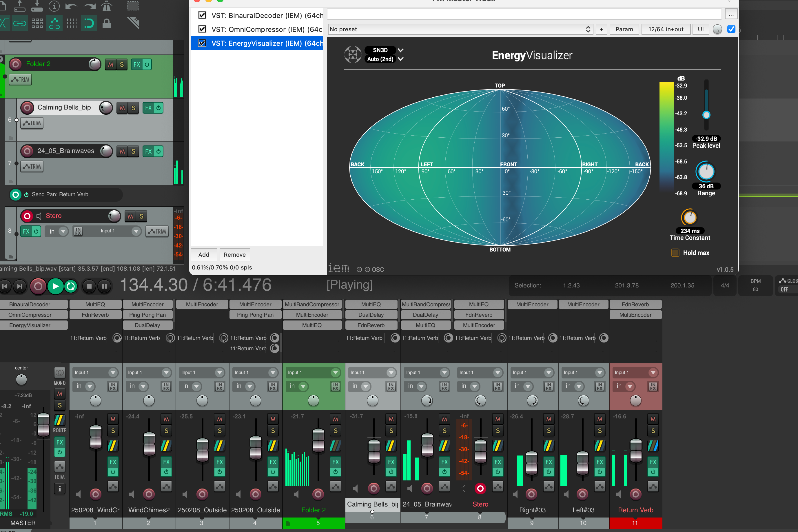Open Input 1 dropdown on Folder 2 mixer strip
This screenshot has width=798, height=532.
[313, 373]
